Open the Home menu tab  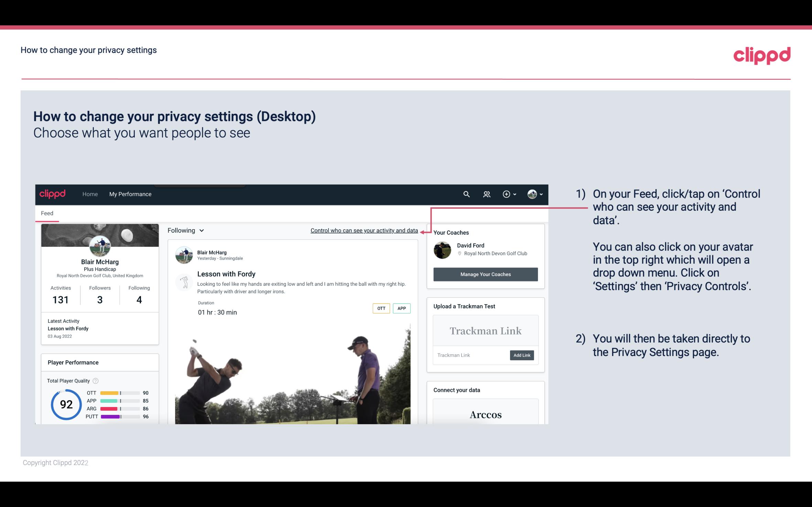[89, 194]
